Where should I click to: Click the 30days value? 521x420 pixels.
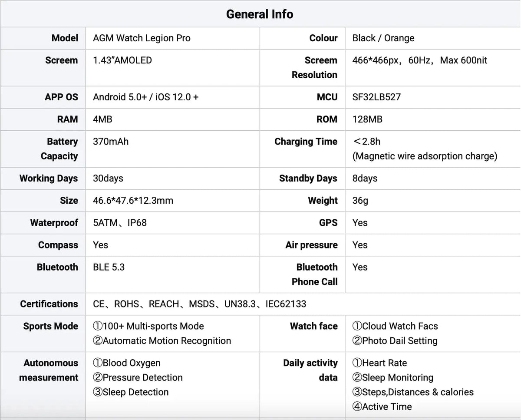point(108,178)
